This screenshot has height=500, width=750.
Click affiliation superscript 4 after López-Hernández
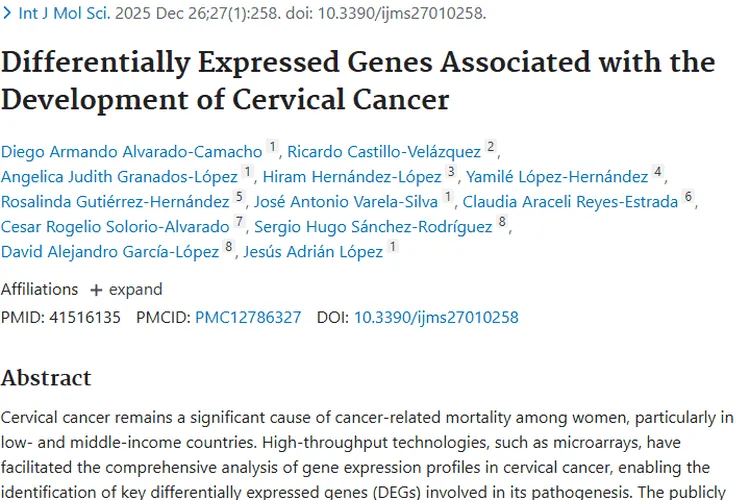coord(658,173)
